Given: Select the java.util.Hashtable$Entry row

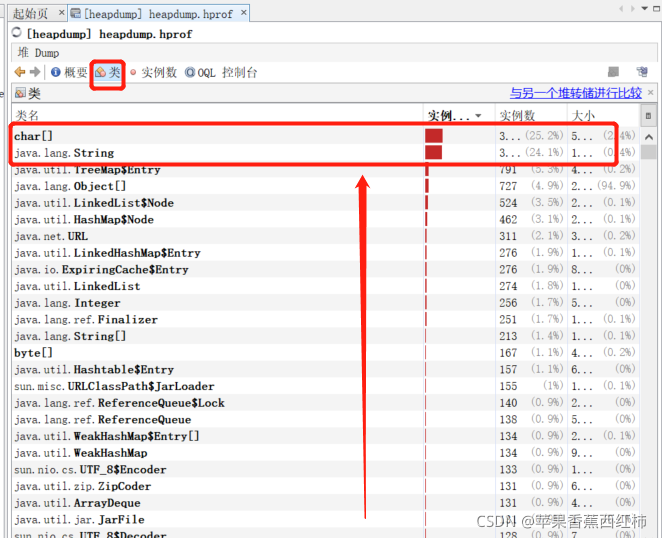Looking at the screenshot, I should pos(325,370).
